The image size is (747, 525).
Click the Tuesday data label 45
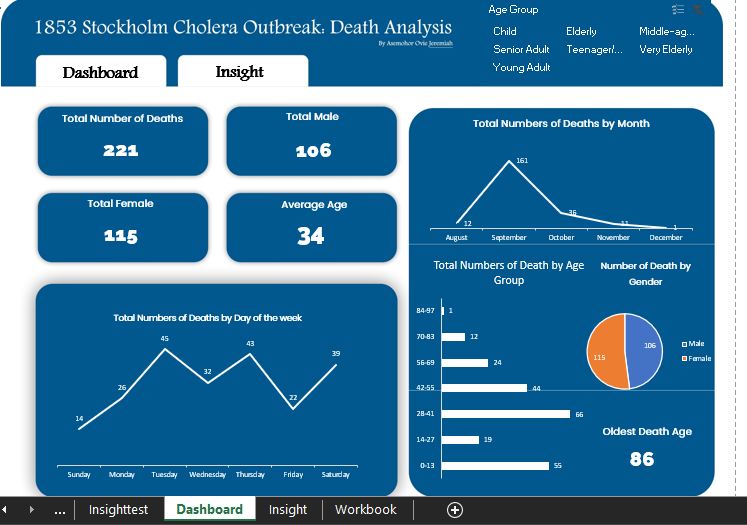pos(164,338)
